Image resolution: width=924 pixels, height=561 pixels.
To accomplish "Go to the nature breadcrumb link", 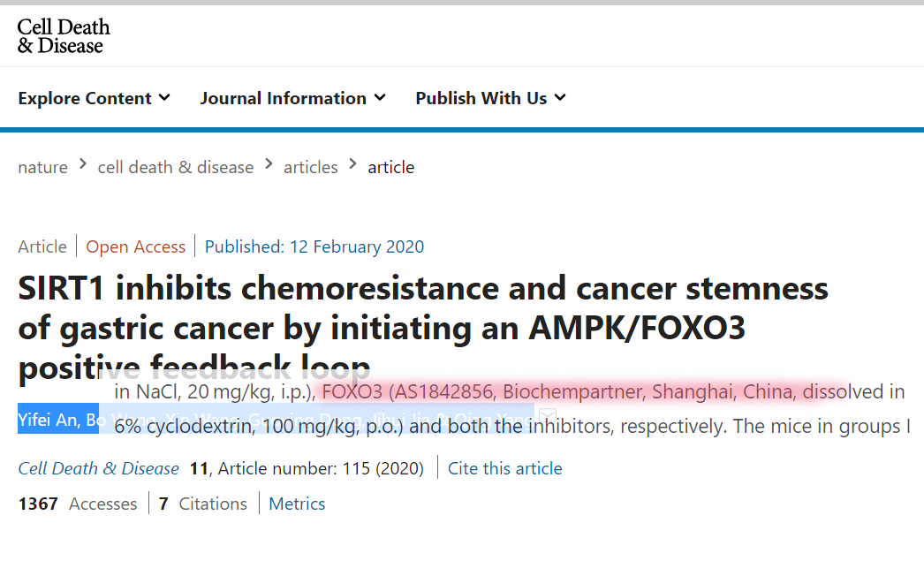I will point(43,167).
